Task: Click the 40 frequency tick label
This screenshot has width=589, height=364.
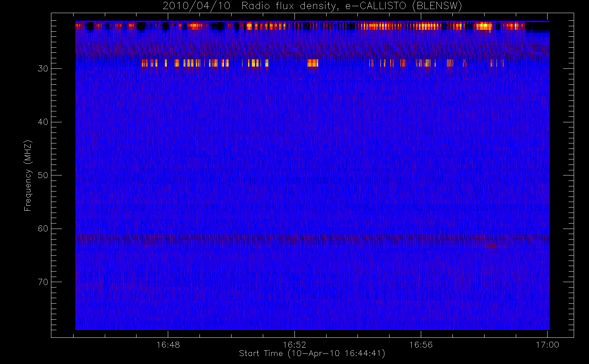Action: pyautogui.click(x=43, y=122)
